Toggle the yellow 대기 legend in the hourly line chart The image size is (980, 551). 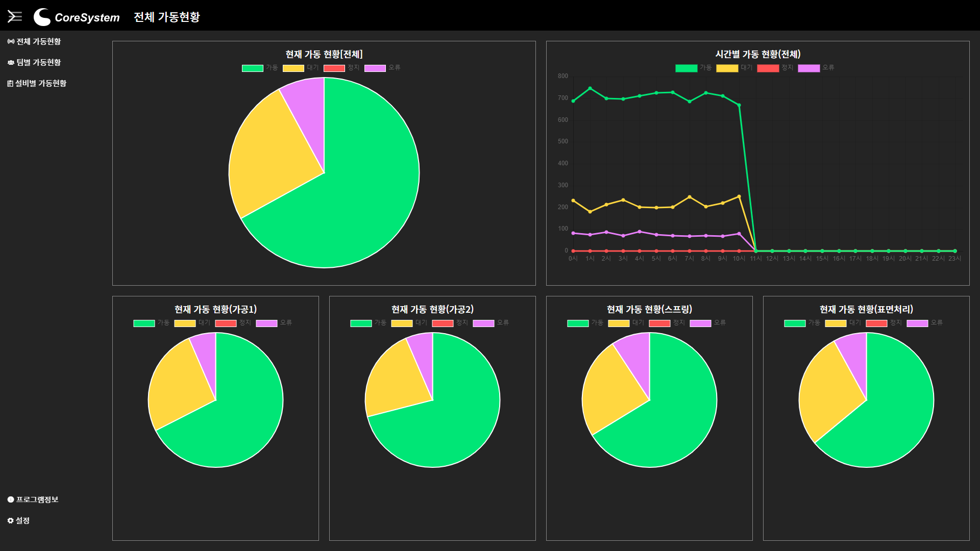tap(734, 68)
